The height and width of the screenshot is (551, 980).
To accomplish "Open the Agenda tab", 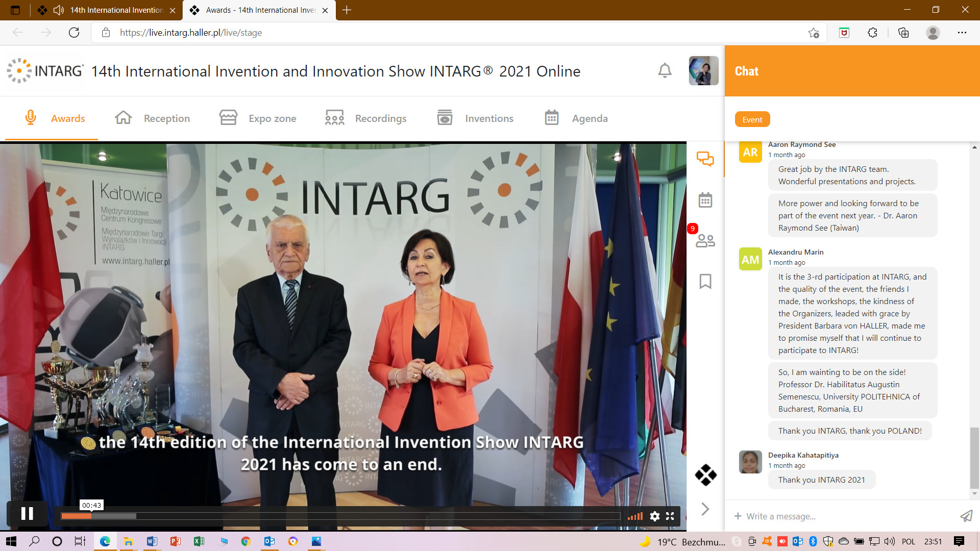I will tap(576, 118).
